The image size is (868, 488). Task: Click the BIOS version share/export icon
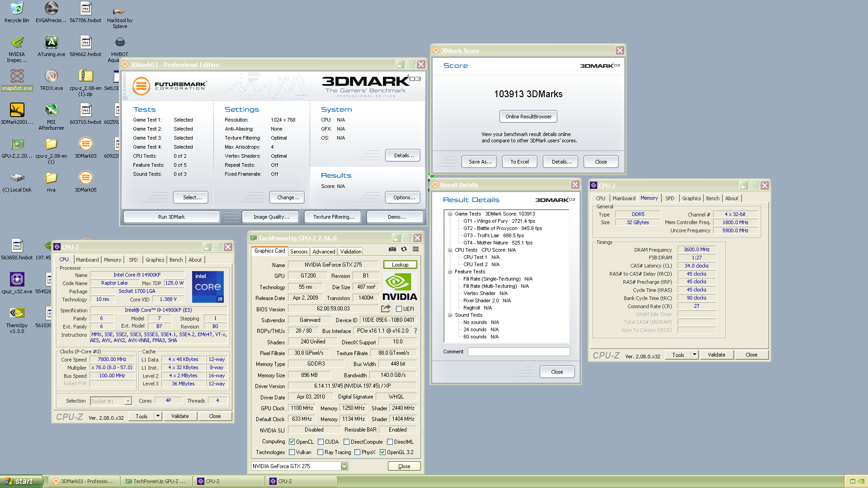[x=386, y=309]
